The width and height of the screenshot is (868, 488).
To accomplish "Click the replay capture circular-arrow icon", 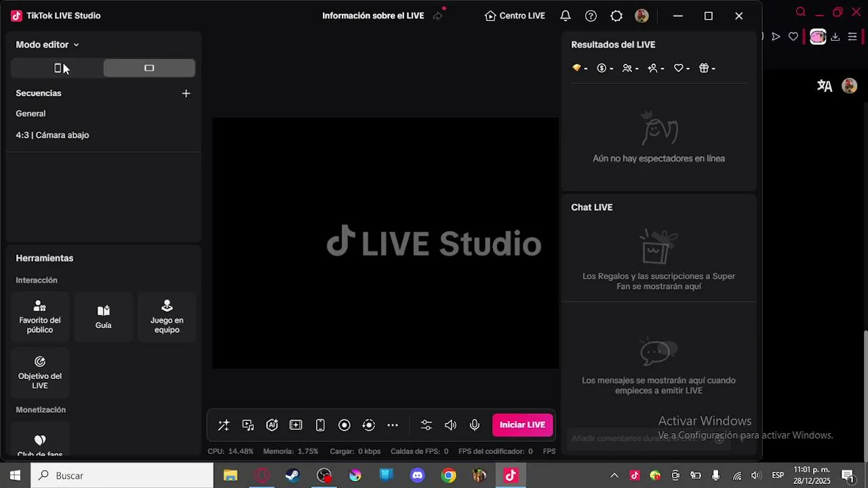I will 369,425.
